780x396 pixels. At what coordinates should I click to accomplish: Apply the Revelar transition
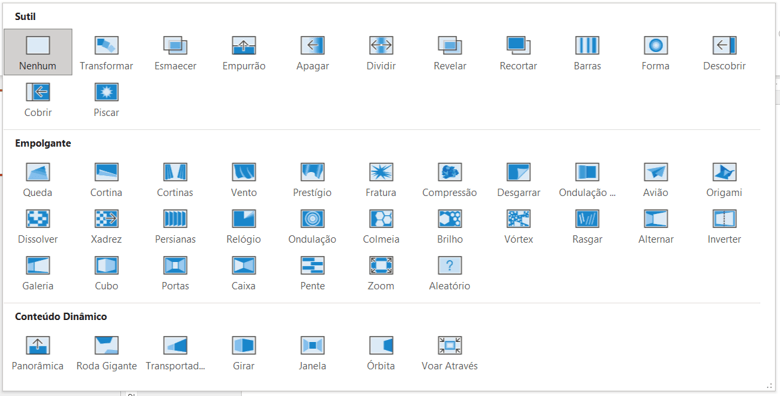pyautogui.click(x=450, y=52)
